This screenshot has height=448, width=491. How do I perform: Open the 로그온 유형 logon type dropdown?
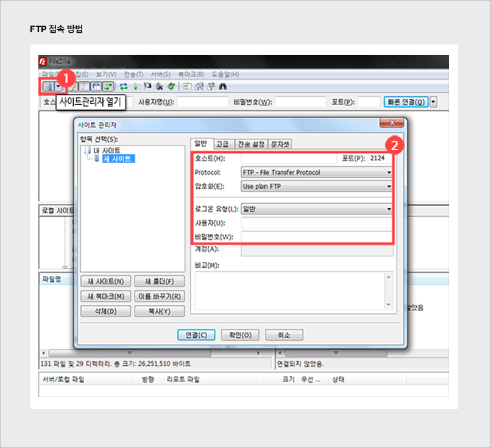tap(317, 209)
